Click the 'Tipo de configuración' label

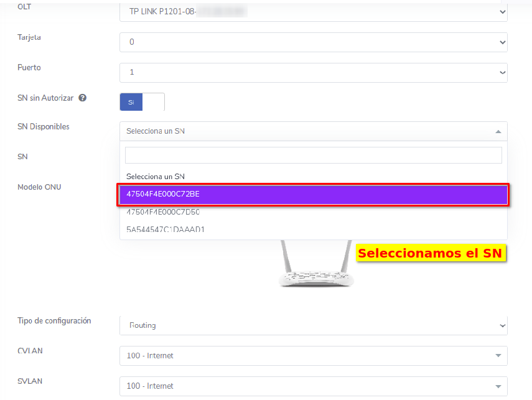(x=54, y=321)
